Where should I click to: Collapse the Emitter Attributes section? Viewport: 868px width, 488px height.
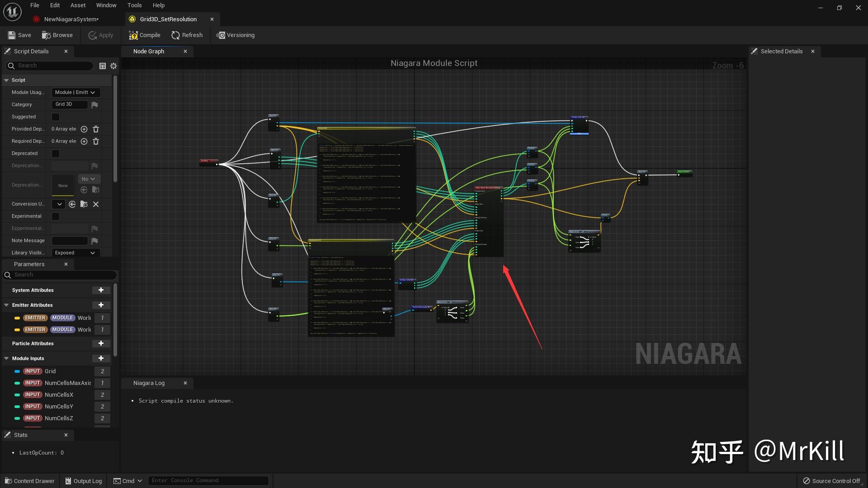pyautogui.click(x=6, y=305)
